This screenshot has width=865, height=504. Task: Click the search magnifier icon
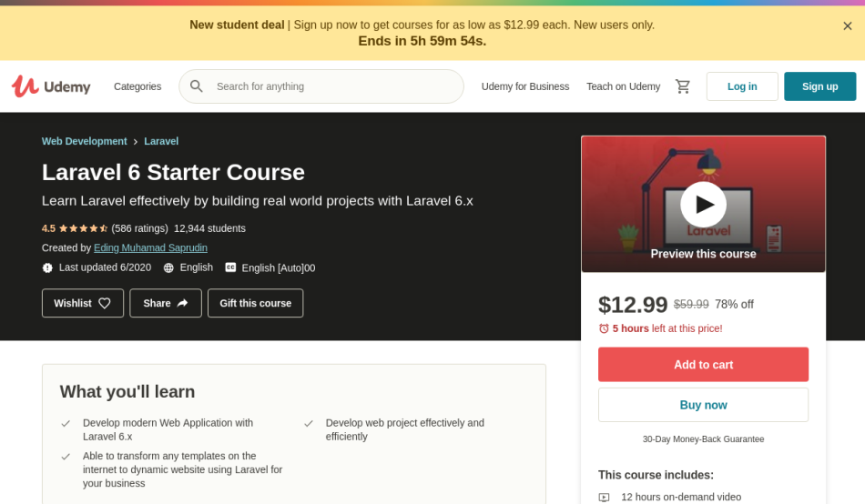point(197,86)
